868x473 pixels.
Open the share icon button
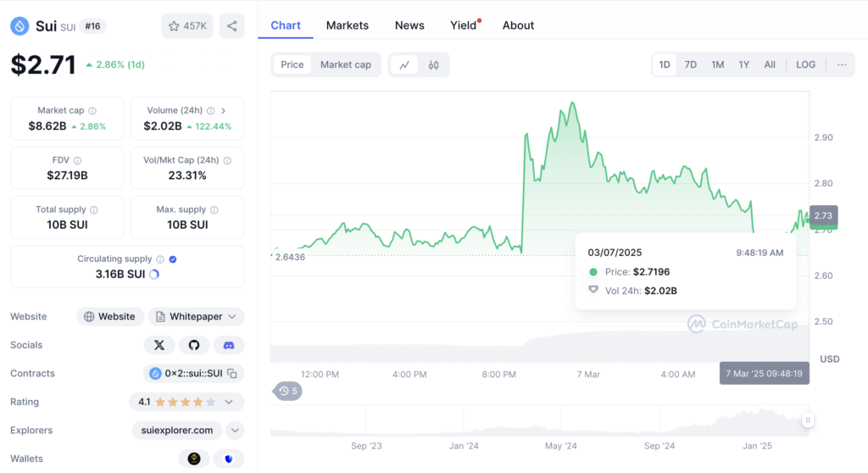(232, 26)
